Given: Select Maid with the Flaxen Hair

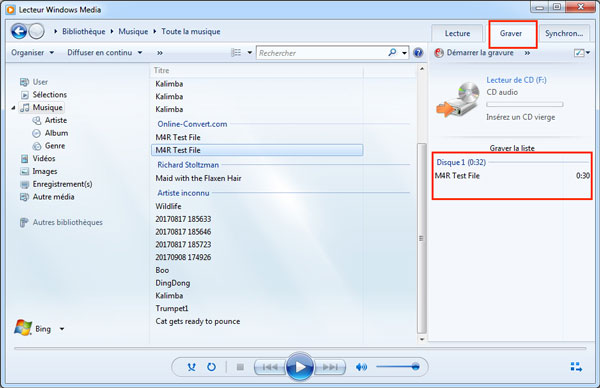Looking at the screenshot, I should (198, 178).
